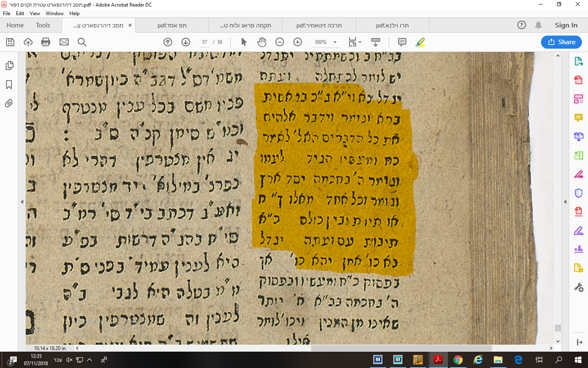
Task: Click the vertical scrollbar thumb
Action: coord(558,328)
